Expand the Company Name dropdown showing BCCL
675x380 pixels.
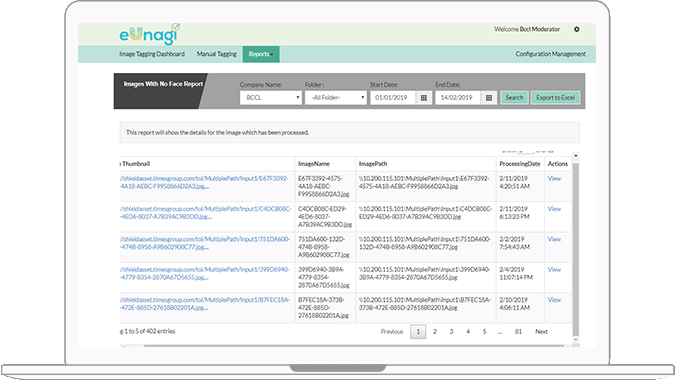click(271, 98)
